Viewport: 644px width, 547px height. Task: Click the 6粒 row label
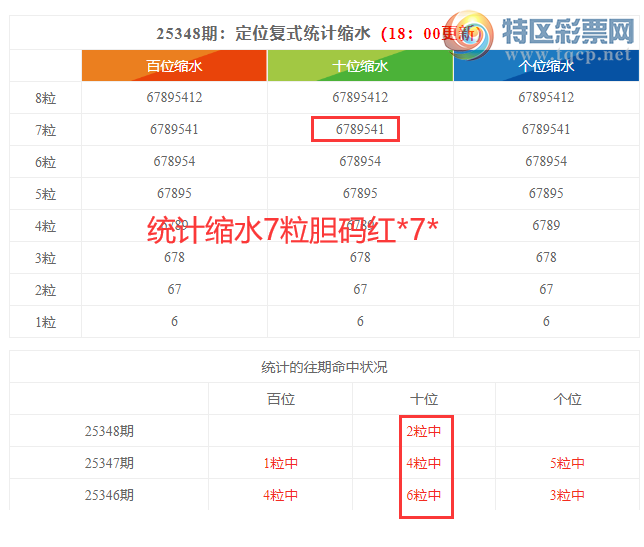pyautogui.click(x=45, y=162)
